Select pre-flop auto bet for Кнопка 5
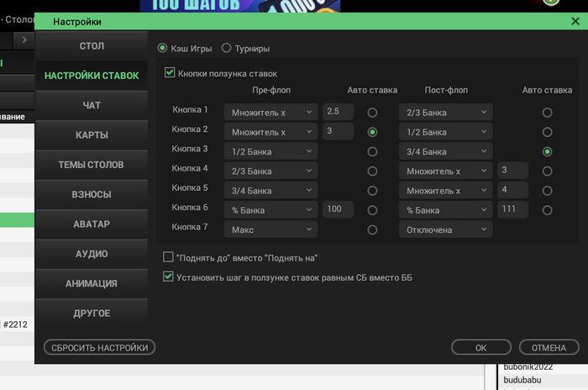 pos(372,191)
